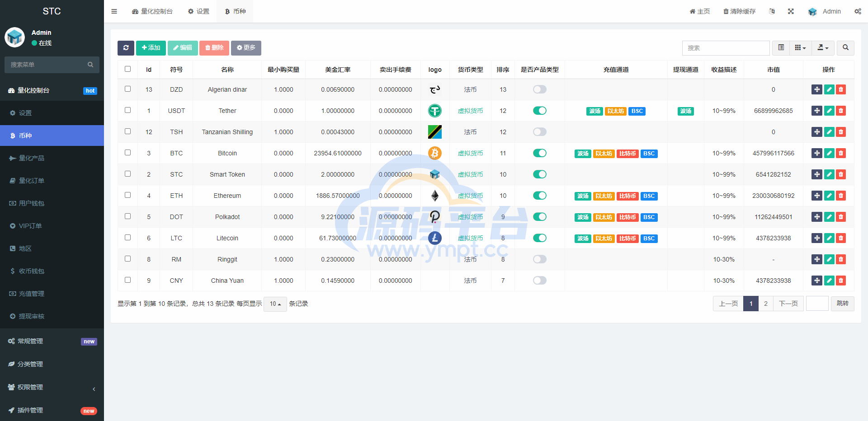Click the 添加 add button
Image resolution: width=868 pixels, height=421 pixels.
tap(151, 48)
